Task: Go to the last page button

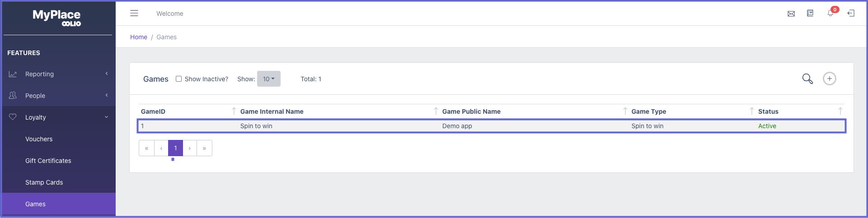Action: pyautogui.click(x=204, y=148)
